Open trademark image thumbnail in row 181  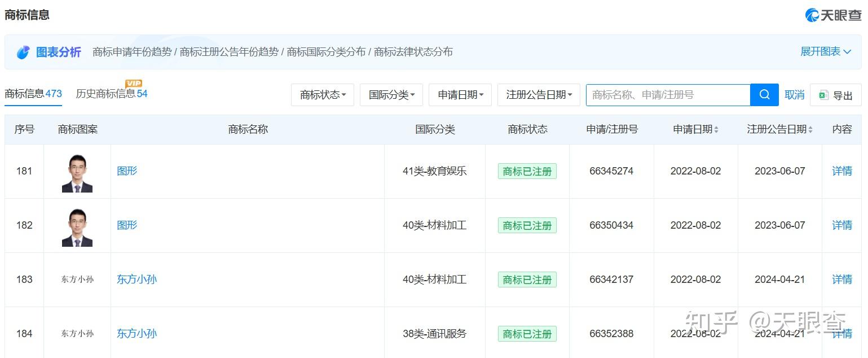pos(77,172)
